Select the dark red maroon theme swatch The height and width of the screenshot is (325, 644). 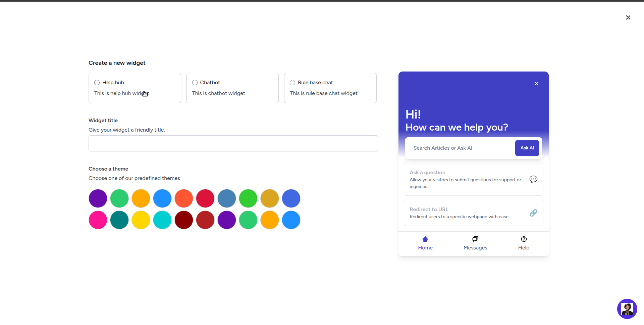184,220
